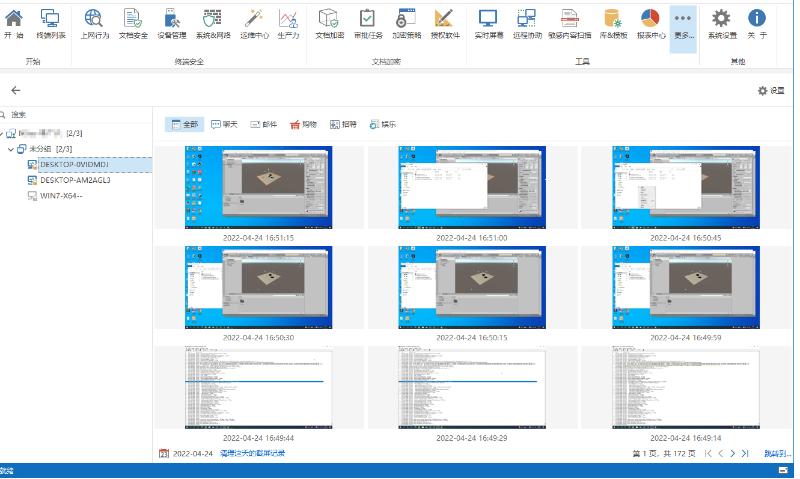The height and width of the screenshot is (479, 800).
Task: Open 设备管理 device management
Action: point(171,24)
